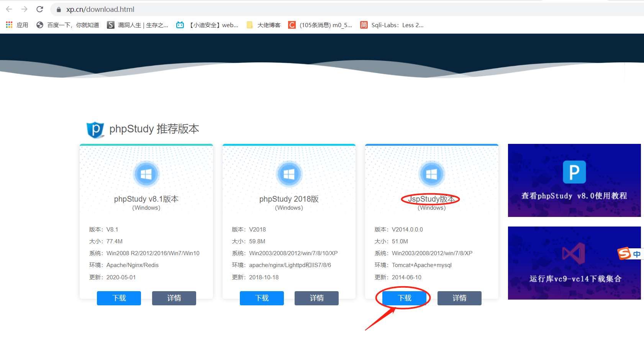Click the phpStudy v8.1版本 title
The image size is (644, 339).
146,199
